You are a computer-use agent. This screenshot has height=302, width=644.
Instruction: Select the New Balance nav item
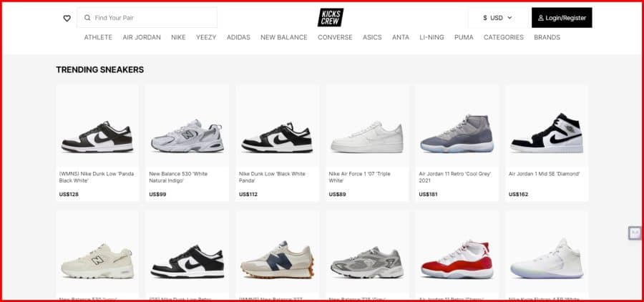284,37
